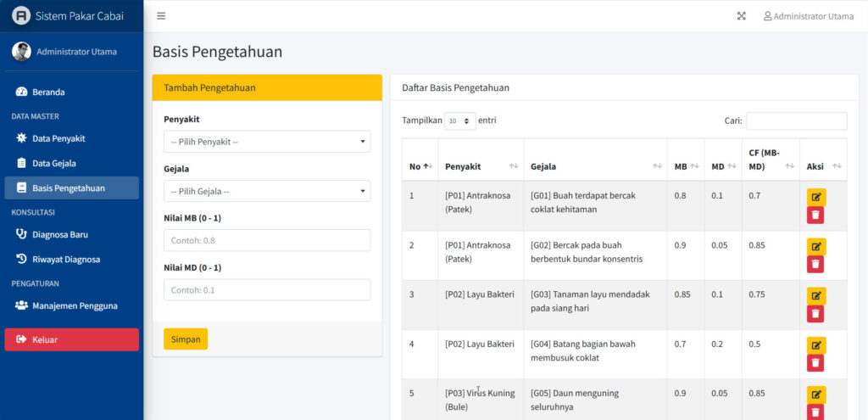Viewport: 868px width, 420px height.
Task: Click the Sistem Pakar Cabai logo
Action: (x=21, y=15)
